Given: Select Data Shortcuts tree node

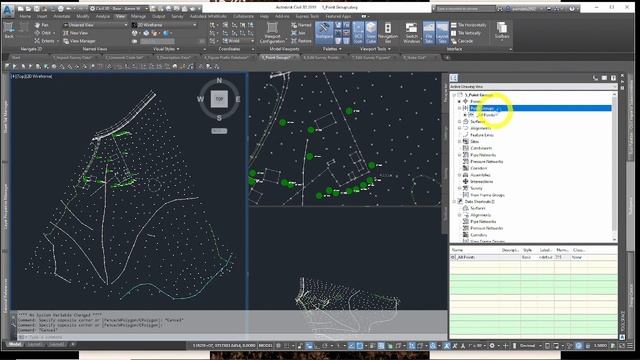Looking at the screenshot, I should tap(480, 202).
